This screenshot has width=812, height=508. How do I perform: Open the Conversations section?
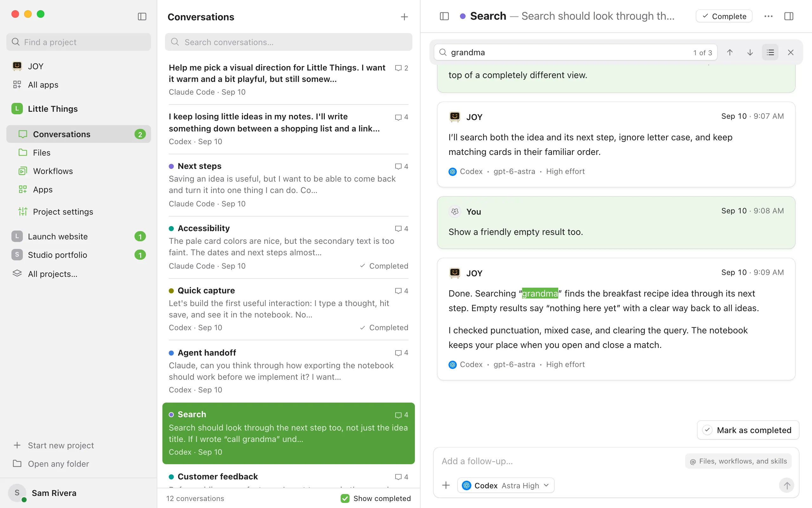pos(79,134)
